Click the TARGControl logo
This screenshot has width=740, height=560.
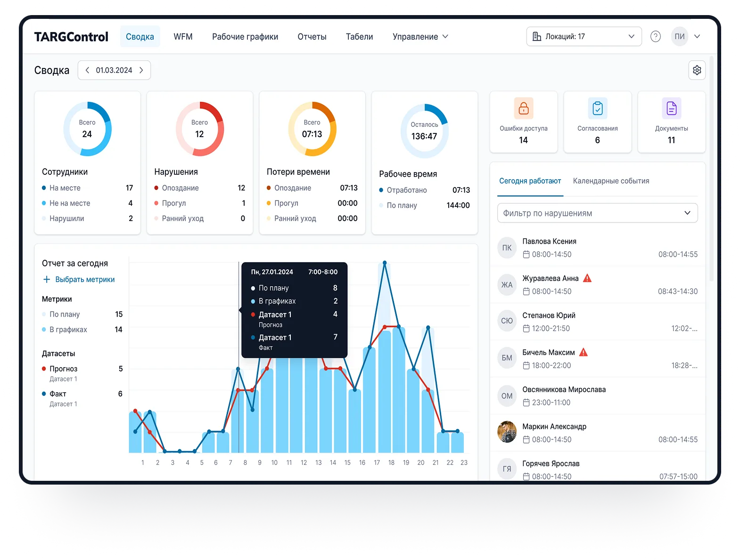71,37
